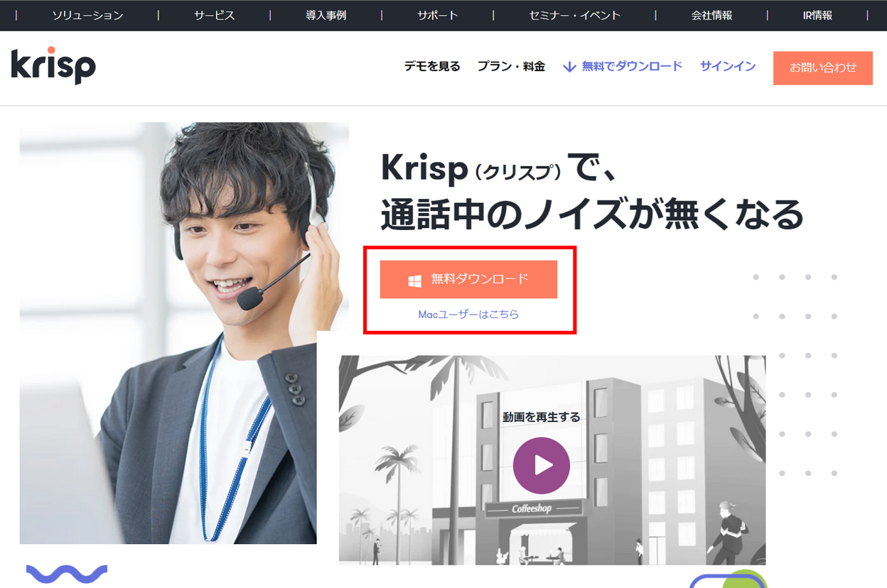Visit the IR情報 page
The height and width of the screenshot is (588, 887).
[x=817, y=15]
